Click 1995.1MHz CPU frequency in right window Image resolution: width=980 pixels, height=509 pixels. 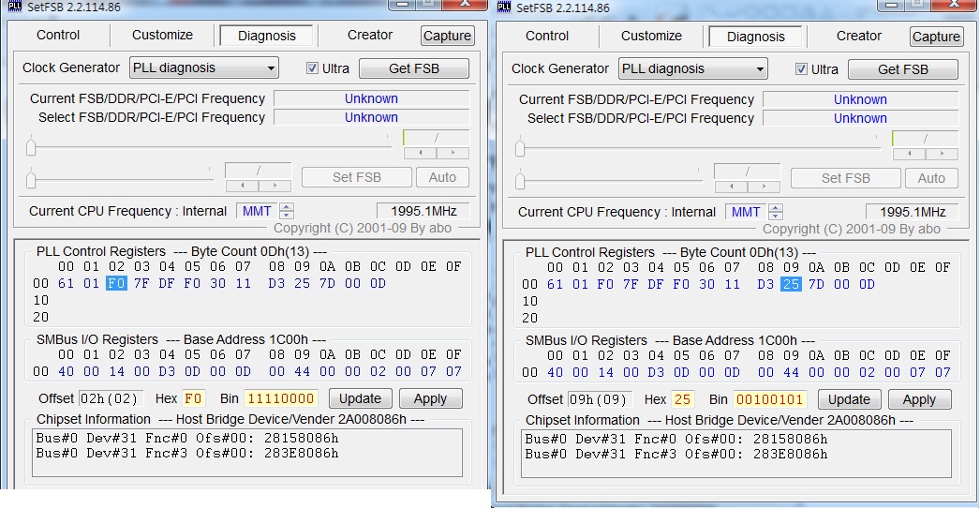(912, 212)
